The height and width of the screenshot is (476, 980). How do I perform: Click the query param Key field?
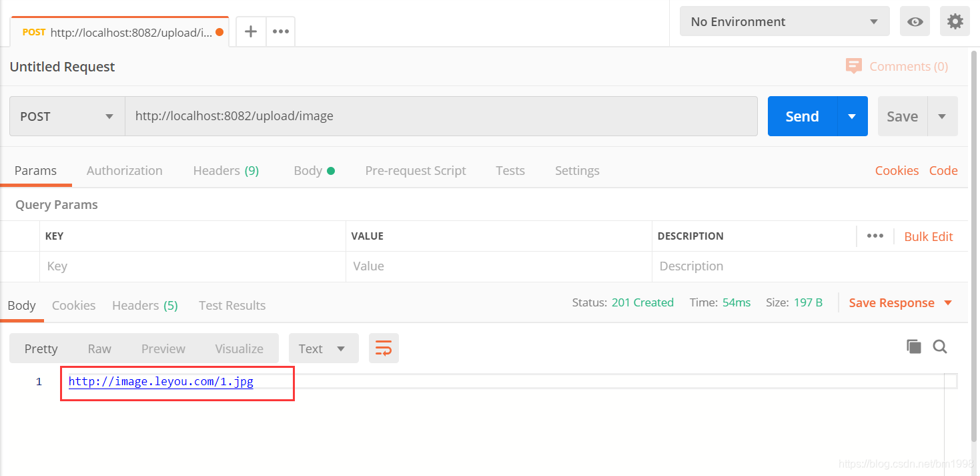click(192, 266)
